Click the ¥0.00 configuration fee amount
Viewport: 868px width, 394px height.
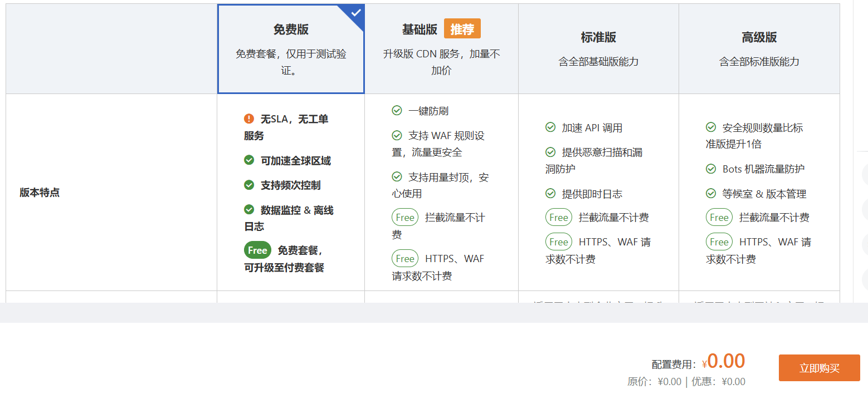click(x=726, y=361)
